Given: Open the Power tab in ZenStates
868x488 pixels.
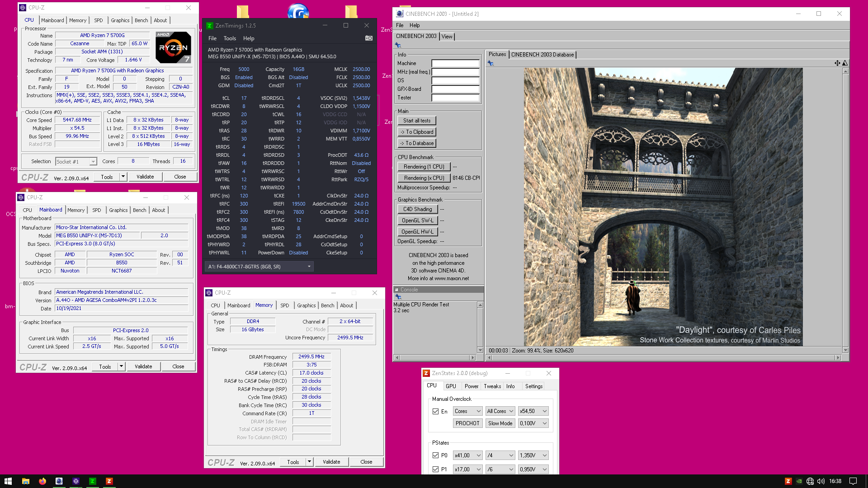Looking at the screenshot, I should pos(472,386).
